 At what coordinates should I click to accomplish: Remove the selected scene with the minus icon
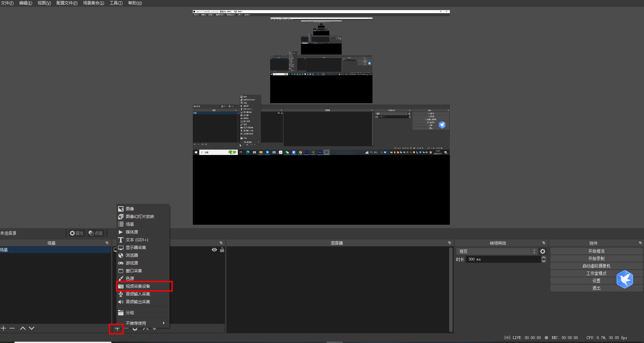12,328
